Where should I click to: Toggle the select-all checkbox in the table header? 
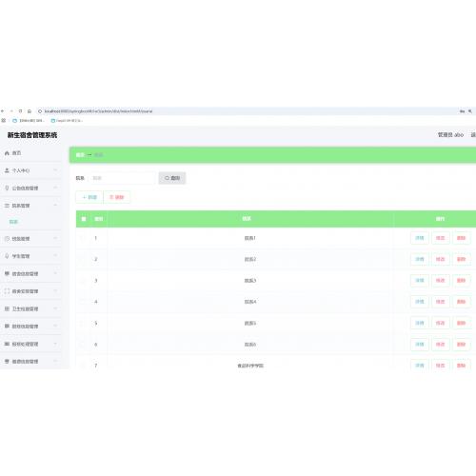84,219
